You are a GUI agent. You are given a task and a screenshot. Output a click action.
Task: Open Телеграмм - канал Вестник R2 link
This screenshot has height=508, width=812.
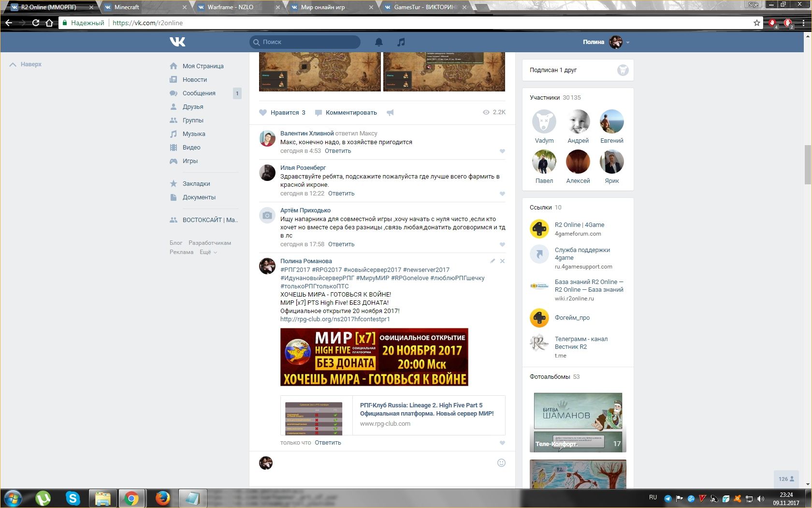click(581, 343)
